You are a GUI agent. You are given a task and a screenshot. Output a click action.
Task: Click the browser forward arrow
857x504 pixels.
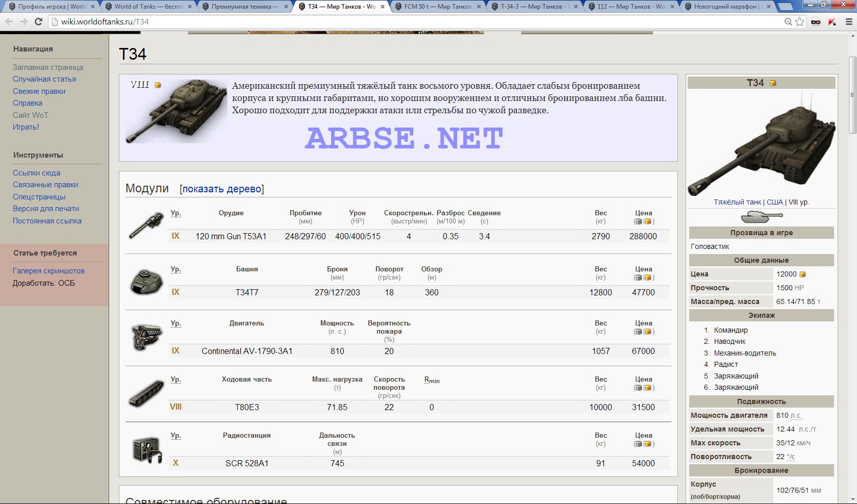pos(23,21)
